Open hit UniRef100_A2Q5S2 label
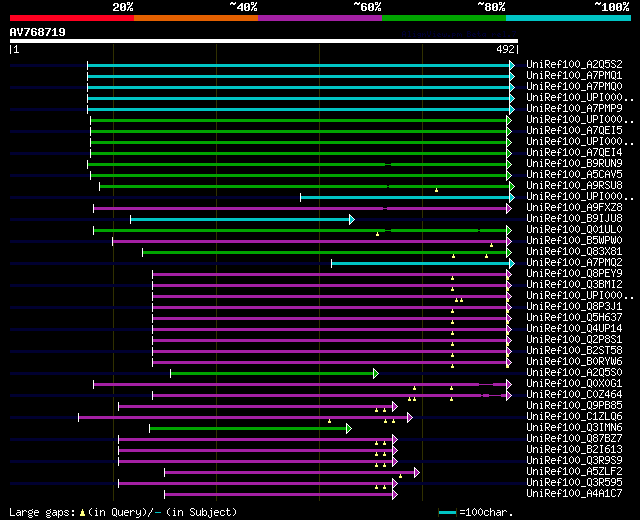The image size is (640, 520). click(x=574, y=64)
